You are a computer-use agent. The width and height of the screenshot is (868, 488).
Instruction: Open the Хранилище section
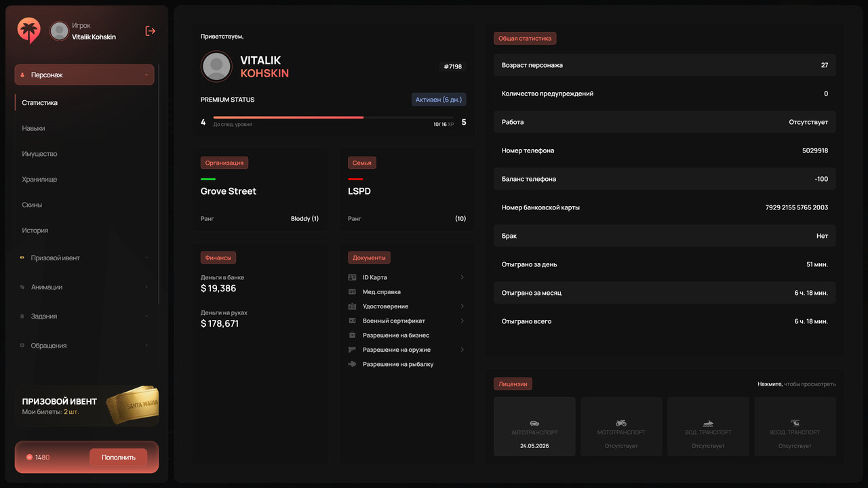(x=39, y=180)
